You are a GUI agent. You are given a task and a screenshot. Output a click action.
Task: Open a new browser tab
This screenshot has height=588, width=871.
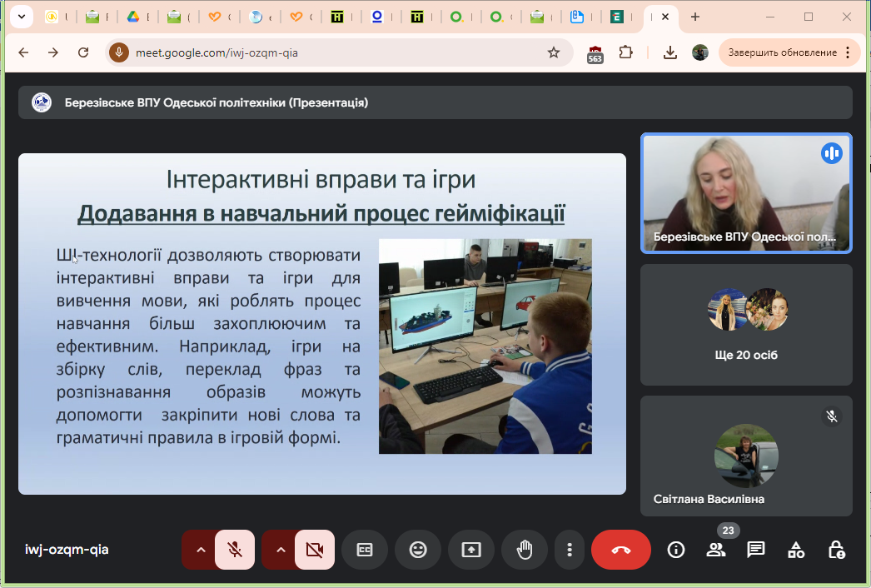pyautogui.click(x=695, y=17)
